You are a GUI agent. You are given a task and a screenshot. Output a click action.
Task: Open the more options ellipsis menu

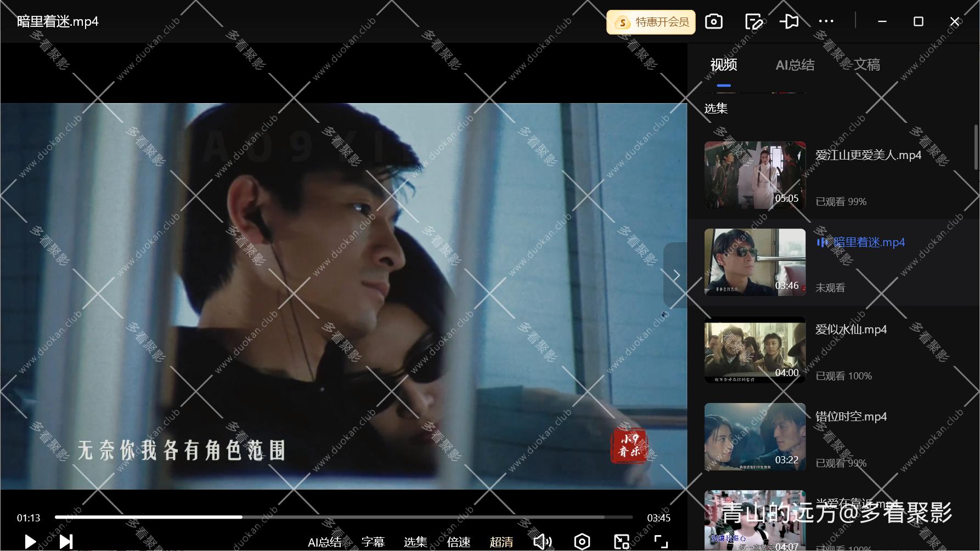pyautogui.click(x=826, y=22)
